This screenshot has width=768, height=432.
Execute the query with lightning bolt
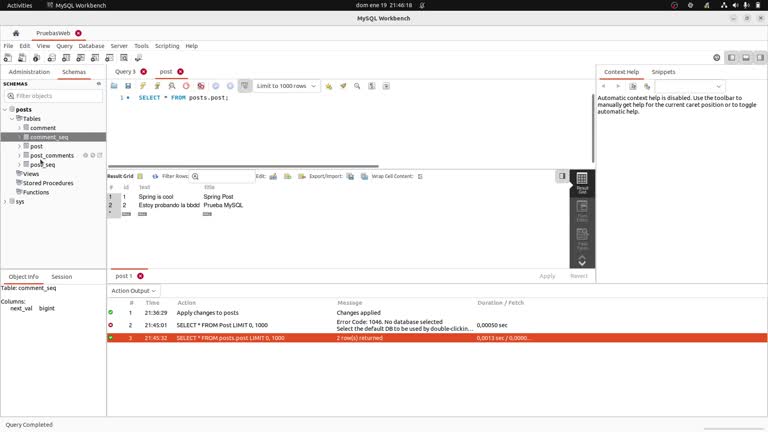(x=143, y=86)
